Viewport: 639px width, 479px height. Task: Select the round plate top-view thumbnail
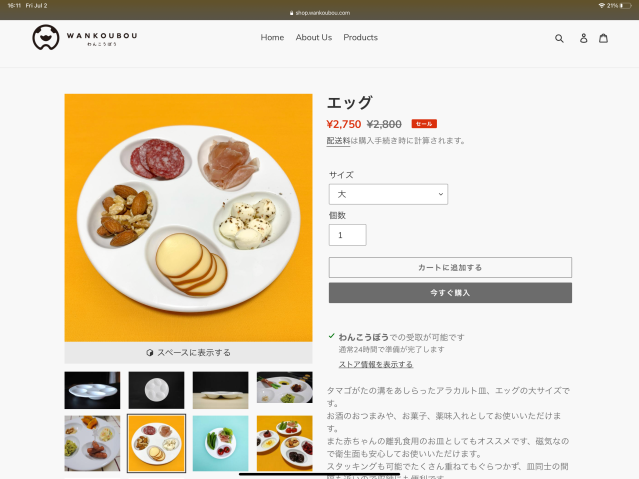coord(156,390)
